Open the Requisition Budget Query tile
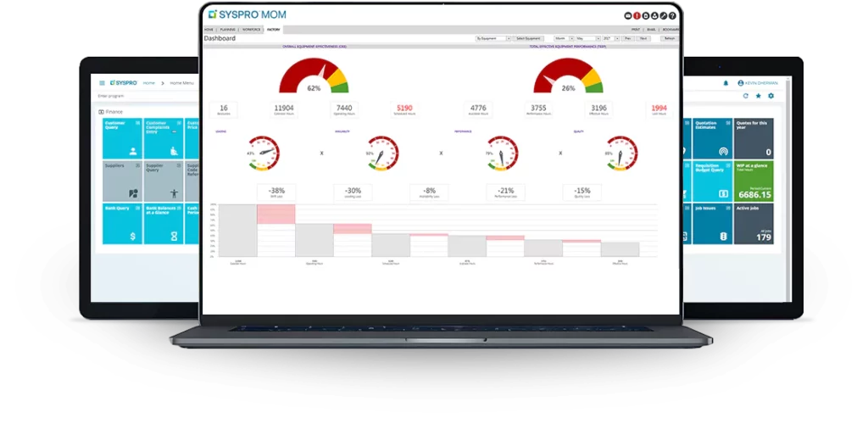 click(x=712, y=181)
